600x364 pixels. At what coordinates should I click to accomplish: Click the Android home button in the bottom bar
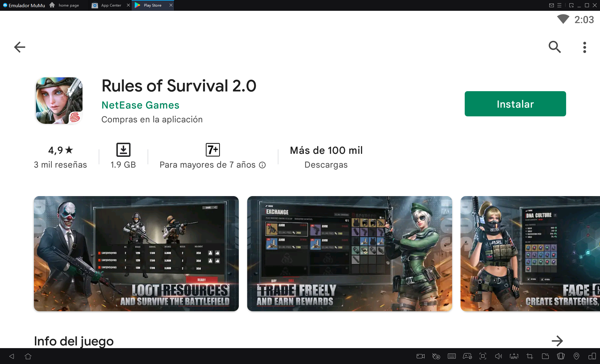pos(28,356)
